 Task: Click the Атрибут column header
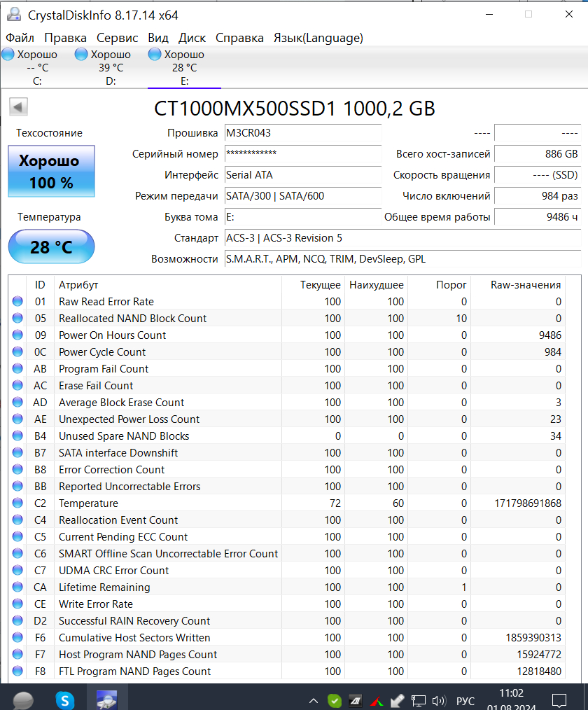[x=167, y=285]
